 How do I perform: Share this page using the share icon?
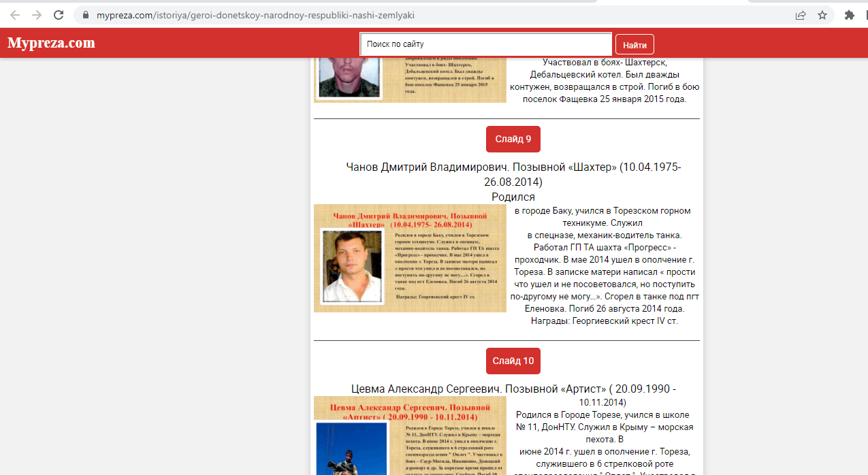(x=801, y=15)
